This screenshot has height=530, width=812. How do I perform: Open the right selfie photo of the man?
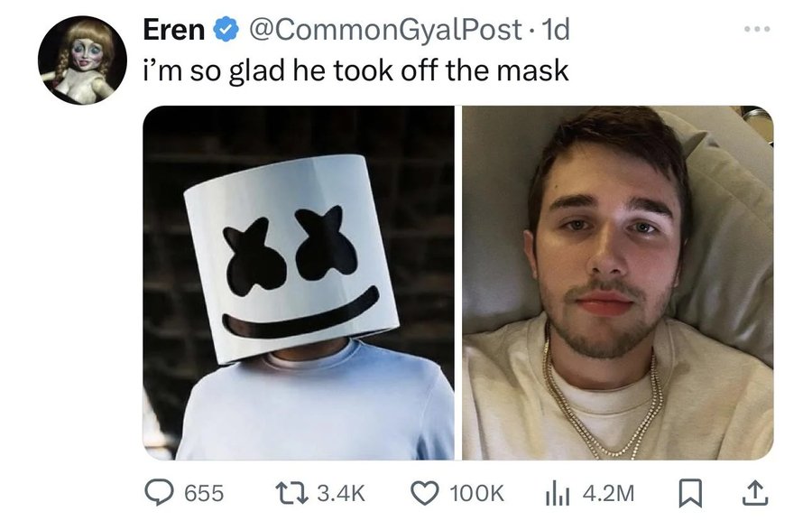click(x=618, y=283)
